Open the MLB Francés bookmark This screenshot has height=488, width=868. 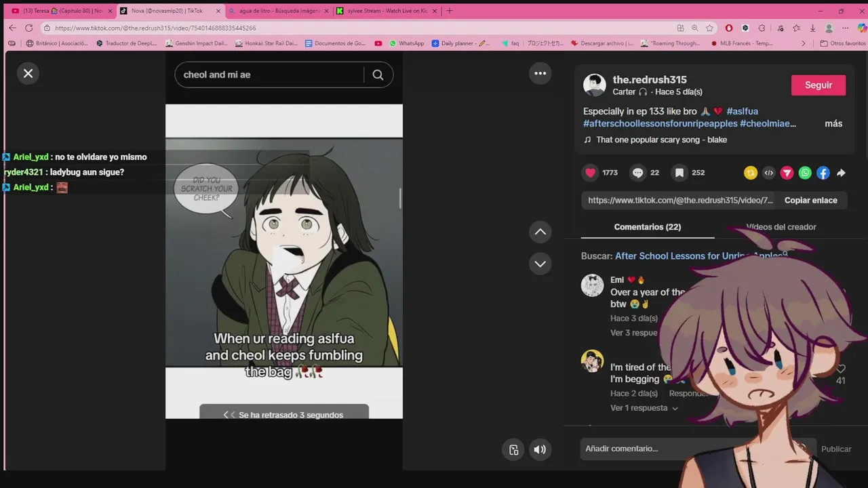point(742,43)
